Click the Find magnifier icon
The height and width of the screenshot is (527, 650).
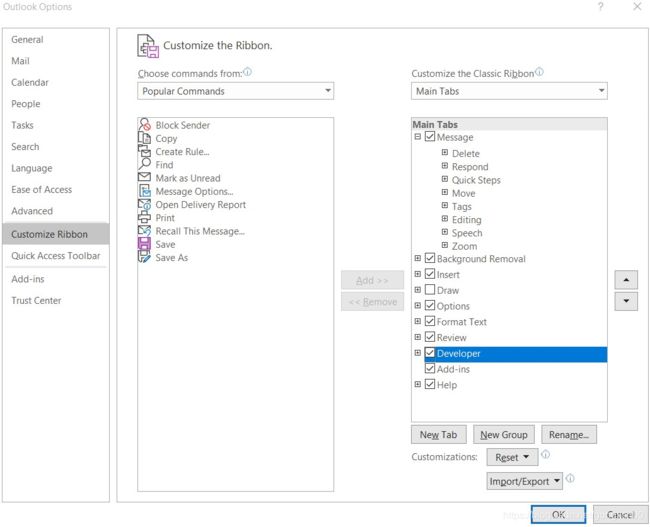[144, 165]
